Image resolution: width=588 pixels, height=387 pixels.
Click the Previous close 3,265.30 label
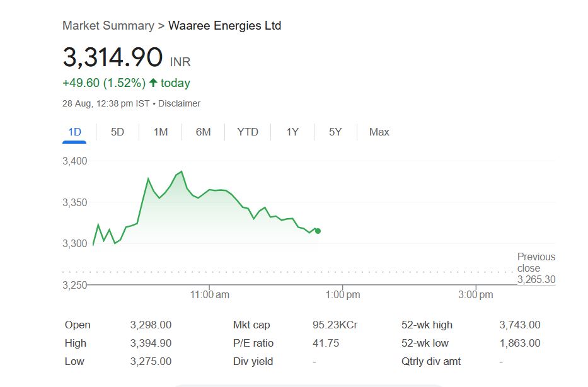click(x=536, y=268)
